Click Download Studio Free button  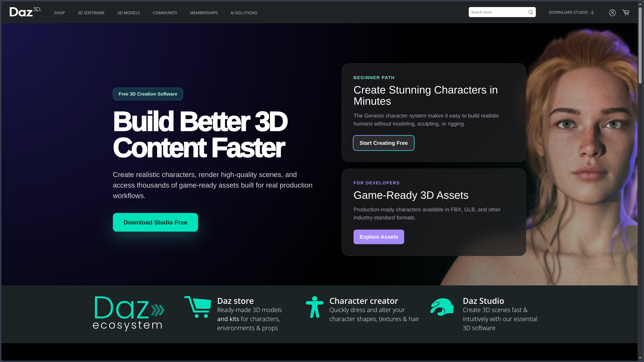coord(155,222)
